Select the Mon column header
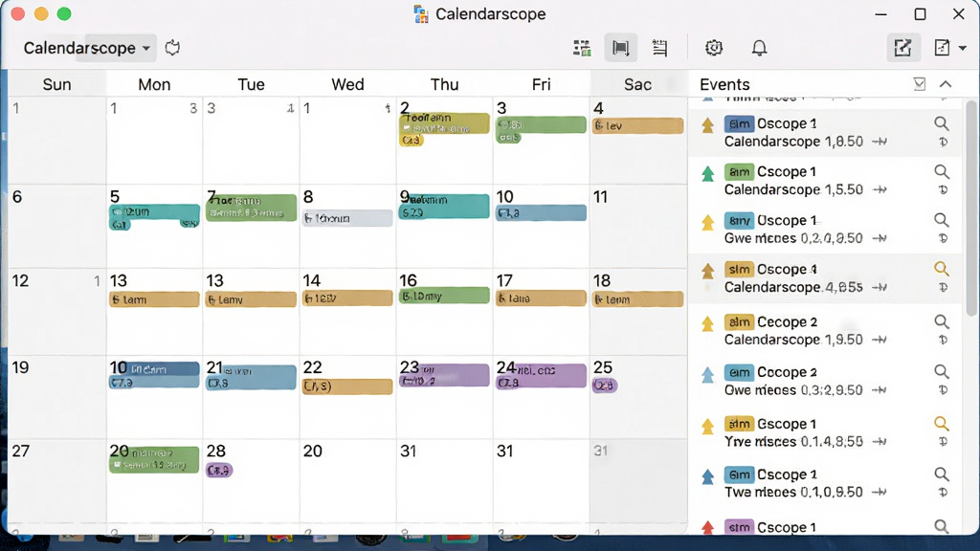This screenshot has height=551, width=980. pos(154,84)
